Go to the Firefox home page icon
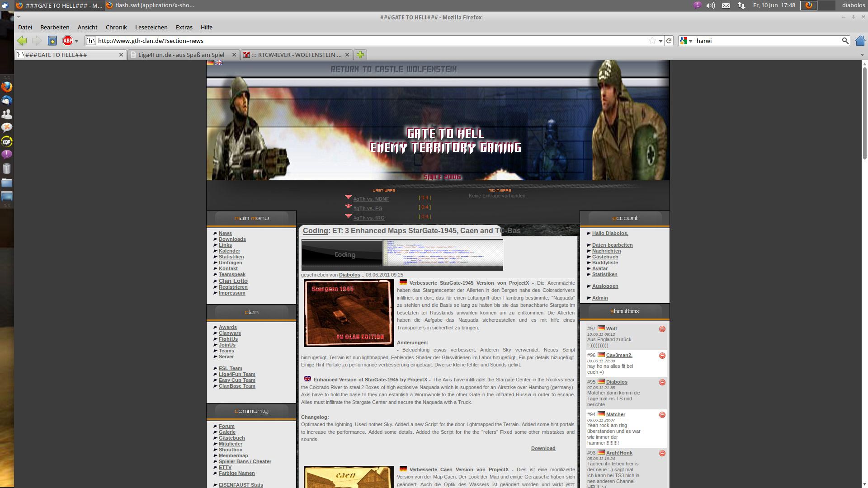The width and height of the screenshot is (868, 488). 860,41
